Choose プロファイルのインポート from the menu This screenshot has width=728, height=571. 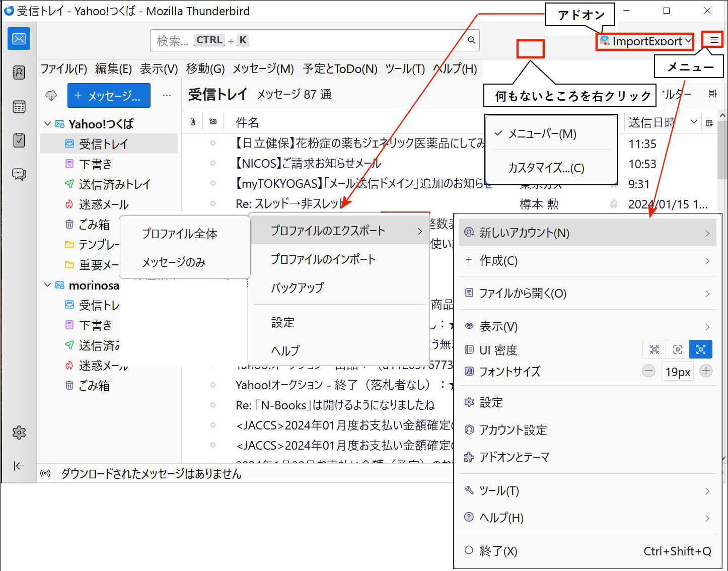pyautogui.click(x=323, y=259)
